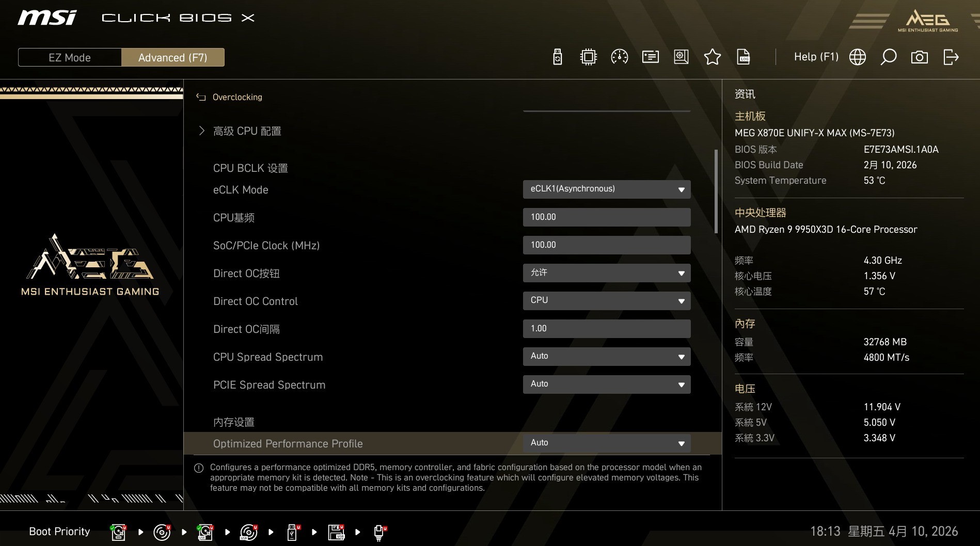
Task: Select the Advanced (F7) tab
Action: pos(173,57)
